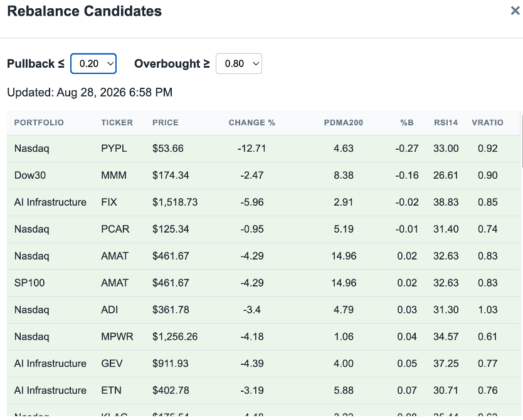
Task: Click Nasdaq in the PCAR row
Action: click(x=32, y=229)
